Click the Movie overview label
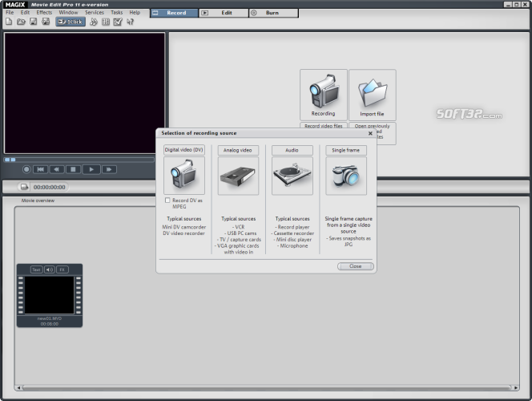 tap(38, 200)
